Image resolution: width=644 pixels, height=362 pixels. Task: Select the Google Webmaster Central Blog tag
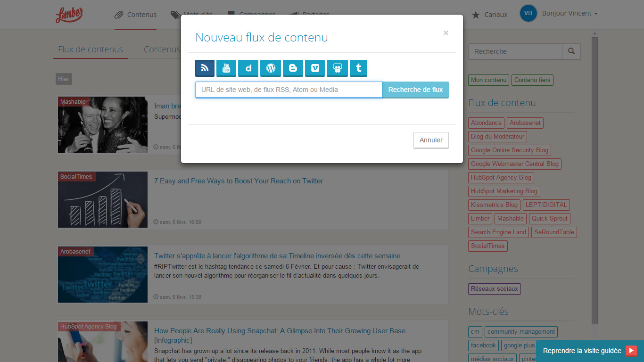pos(515,164)
